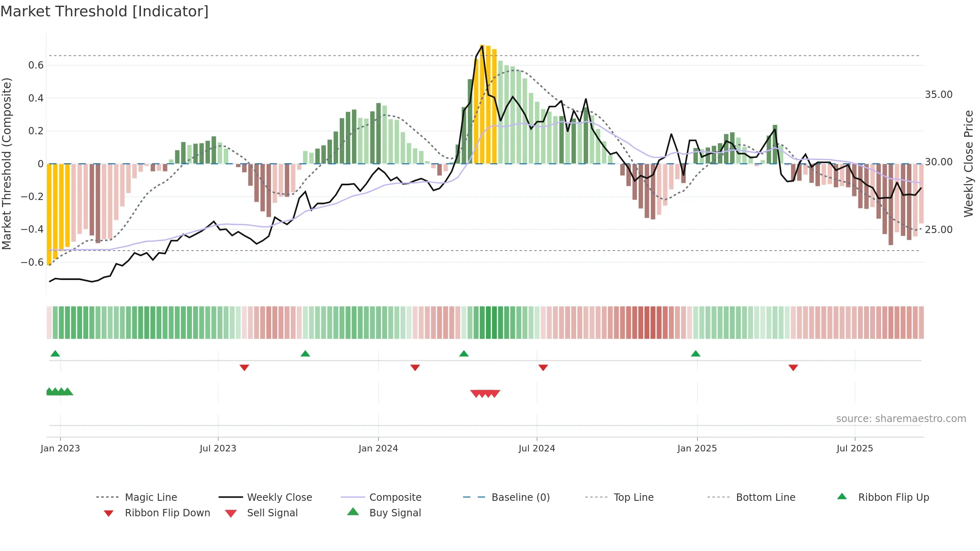Click the 25.00 price axis label
The width and height of the screenshot is (980, 551).
click(939, 229)
